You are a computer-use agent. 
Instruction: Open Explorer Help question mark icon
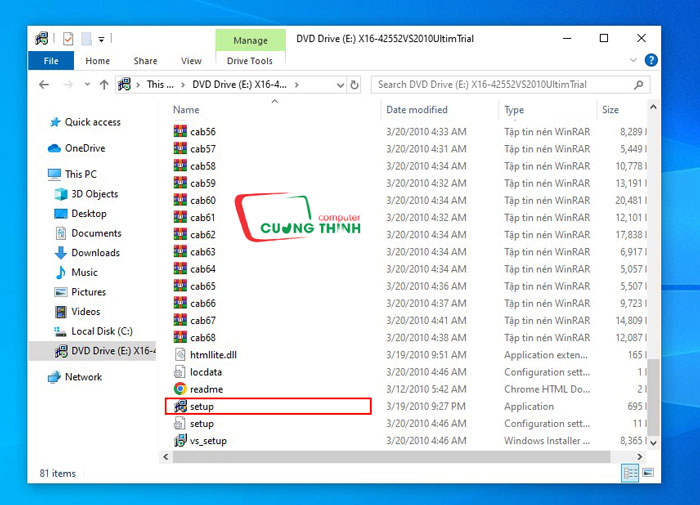[651, 60]
